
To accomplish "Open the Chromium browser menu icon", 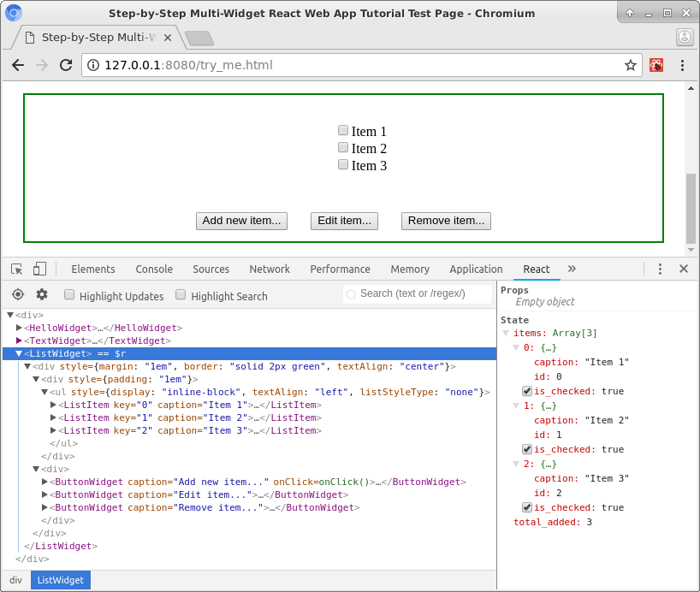I will click(x=682, y=65).
